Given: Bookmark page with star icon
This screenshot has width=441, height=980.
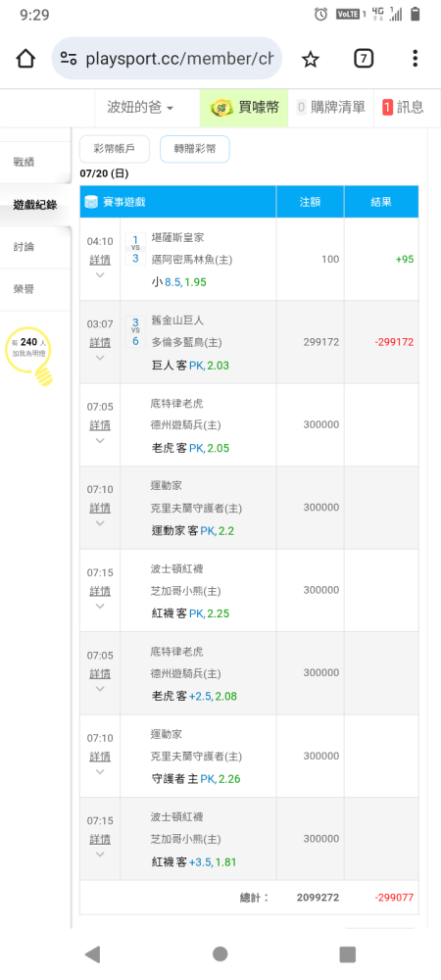Looking at the screenshot, I should point(310,60).
